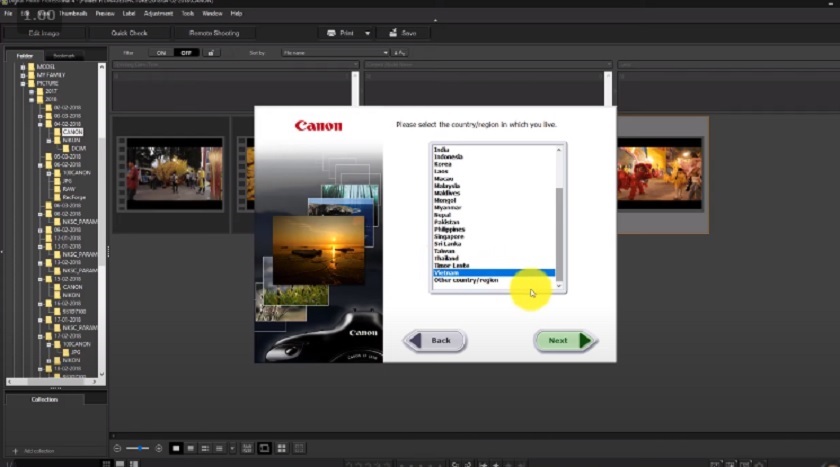Click the four-grid layout icon
This screenshot has width=840, height=467.
coord(281,448)
